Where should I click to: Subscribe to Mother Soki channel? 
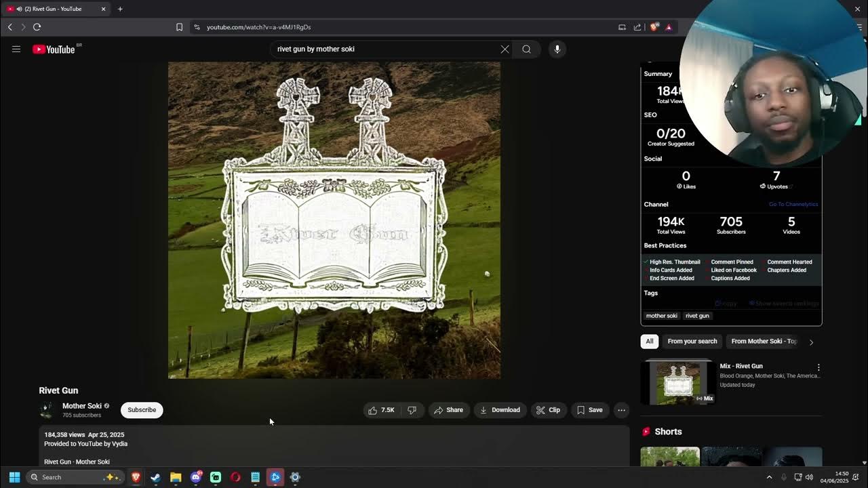[x=142, y=410]
